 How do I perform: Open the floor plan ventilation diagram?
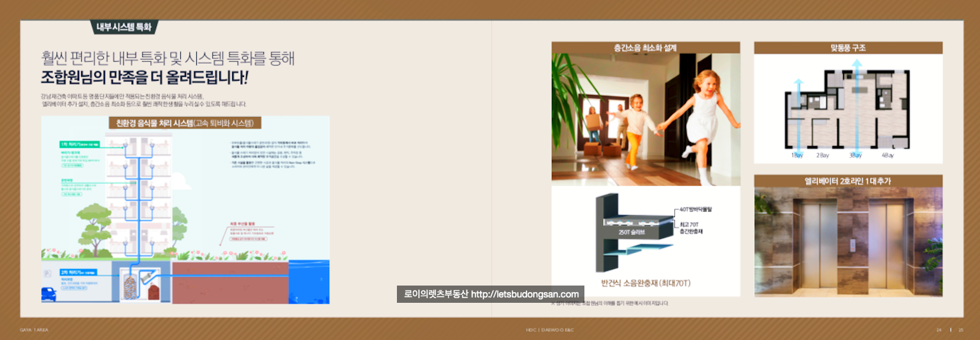848,108
